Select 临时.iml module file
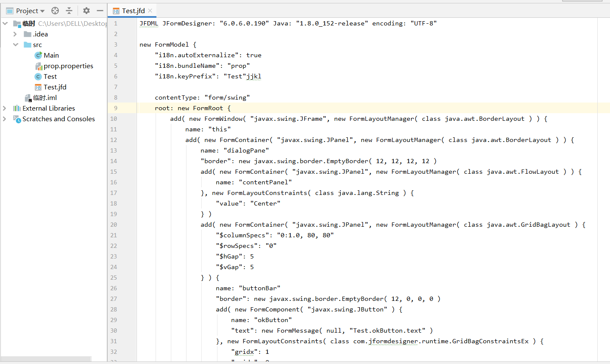Screen dimensions: 610x364 tap(45, 97)
